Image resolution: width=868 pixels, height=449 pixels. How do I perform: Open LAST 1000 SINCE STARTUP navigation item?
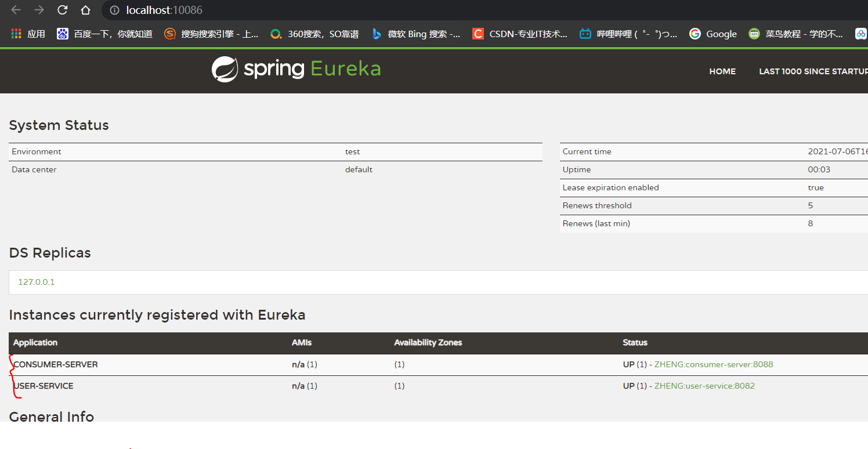pos(813,71)
